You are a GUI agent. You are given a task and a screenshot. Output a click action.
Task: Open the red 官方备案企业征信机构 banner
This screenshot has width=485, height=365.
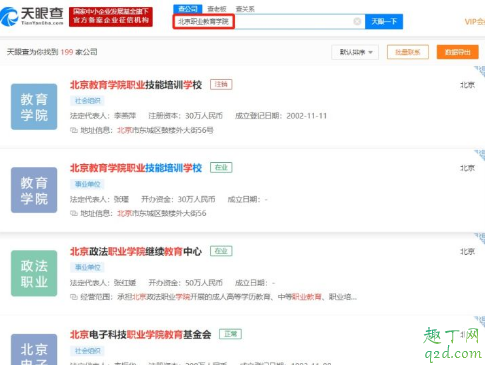(x=111, y=17)
